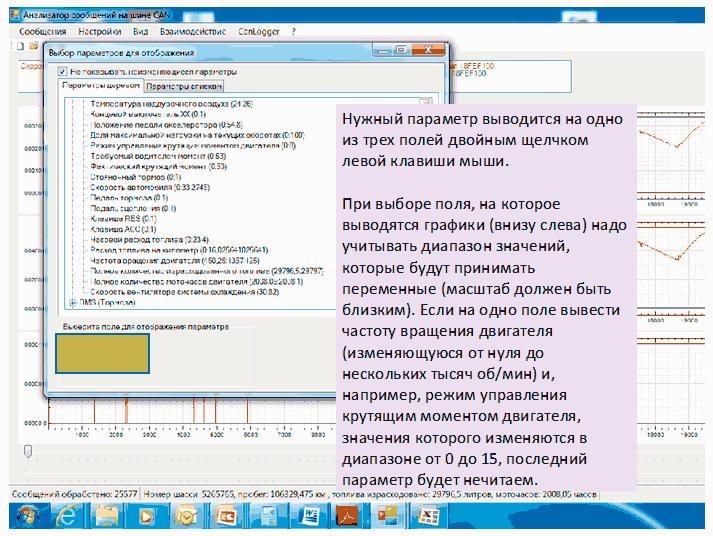713x536 pixels.
Task: Open the Настройки menu
Action: pyautogui.click(x=99, y=32)
